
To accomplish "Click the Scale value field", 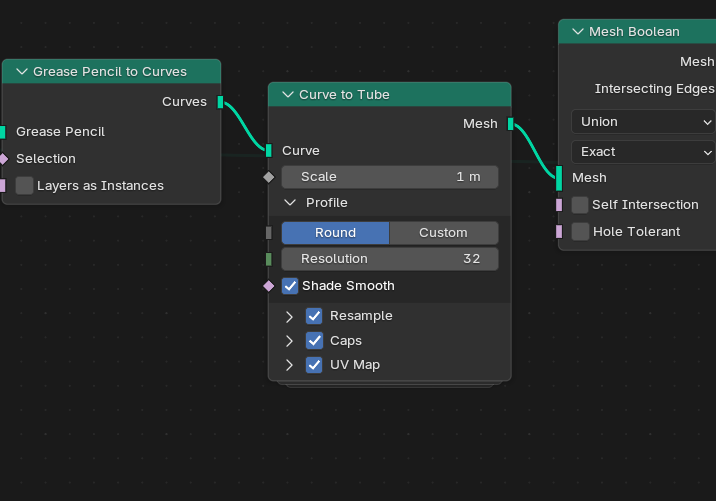I will (390, 177).
